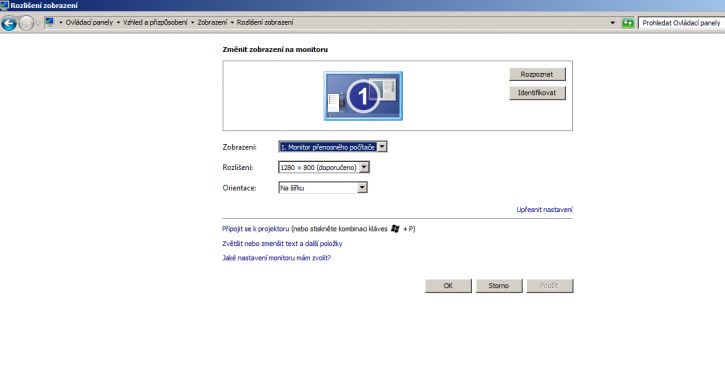Open address bar history dropdown arrow
The width and height of the screenshot is (725, 371).
(613, 23)
